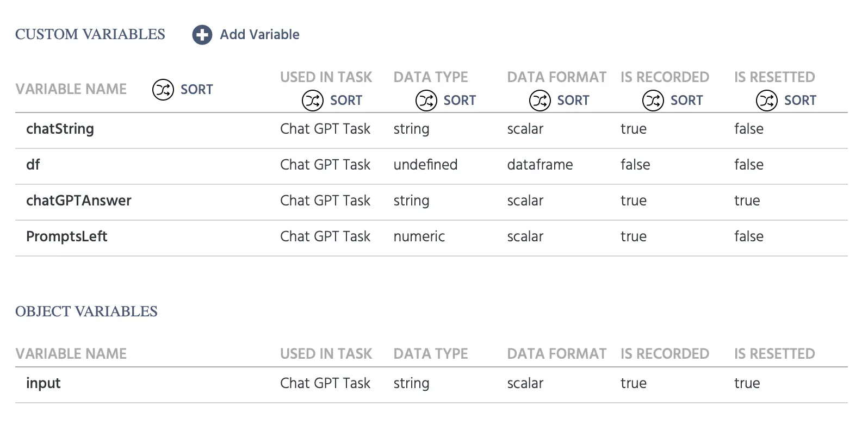Viewport: 868px width, 437px height.
Task: Click Chat GPT Task in input row
Action: pyautogui.click(x=325, y=383)
